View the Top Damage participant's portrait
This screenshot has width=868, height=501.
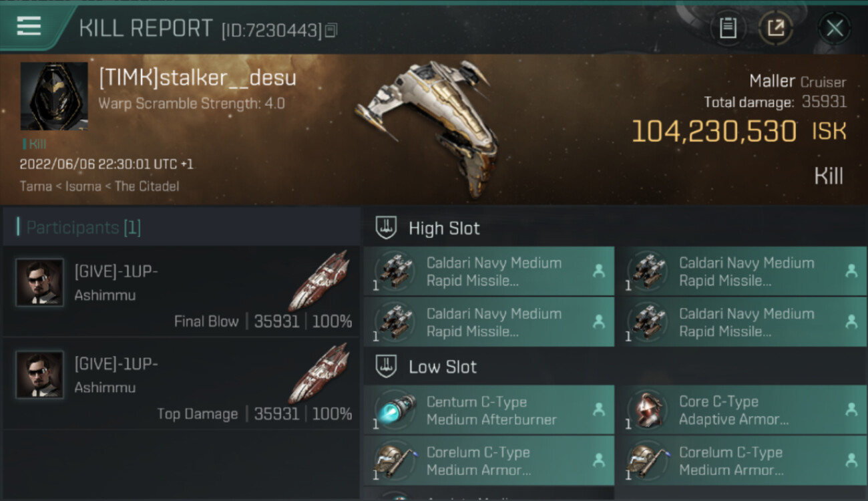point(39,375)
